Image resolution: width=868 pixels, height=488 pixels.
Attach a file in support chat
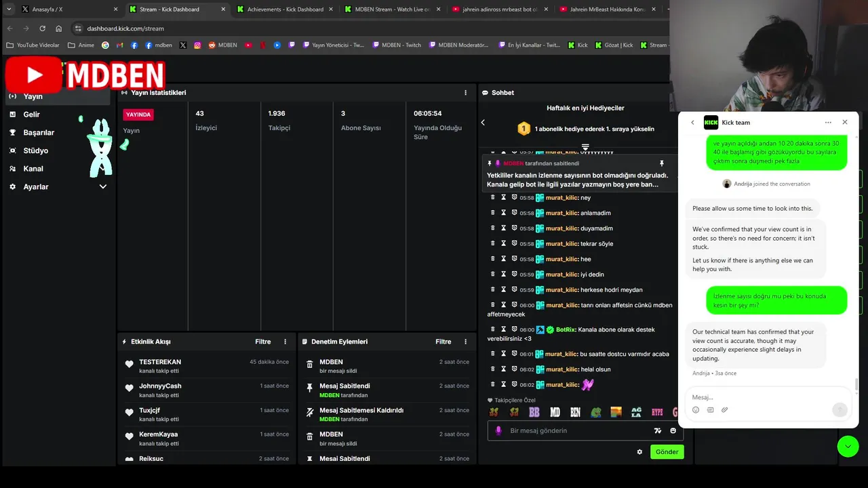click(724, 410)
